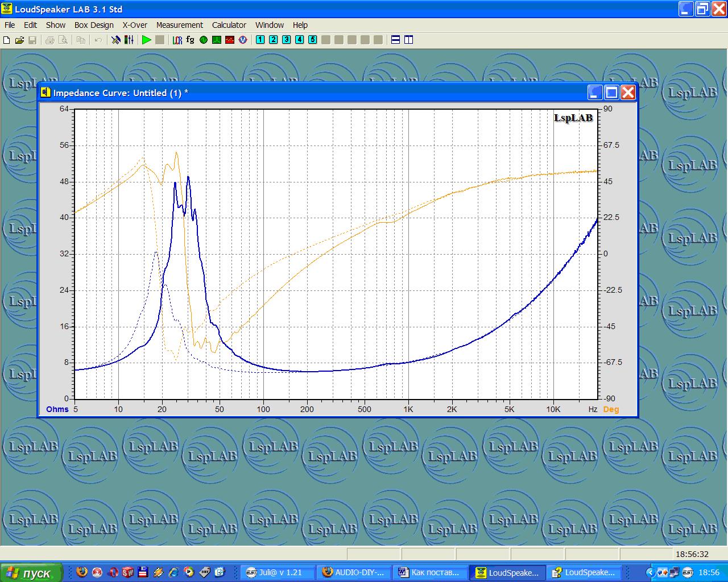This screenshot has height=582, width=728.
Task: Open the fg function generator tool
Action: 190,40
